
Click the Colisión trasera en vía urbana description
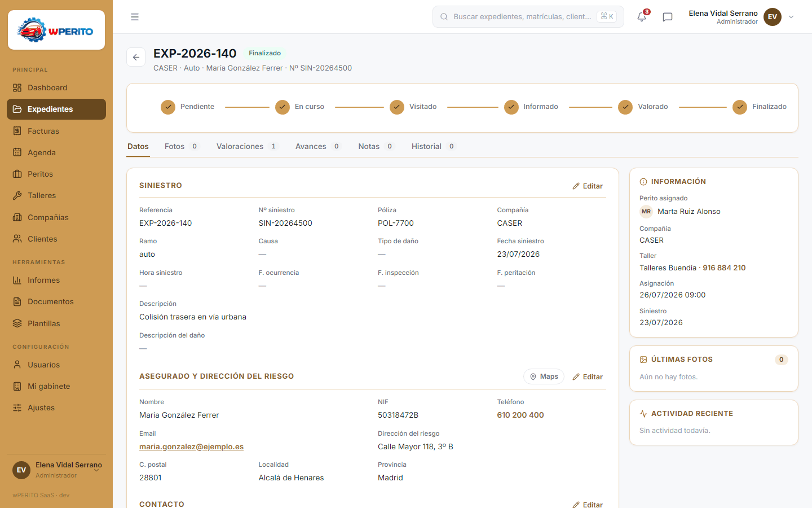click(193, 317)
